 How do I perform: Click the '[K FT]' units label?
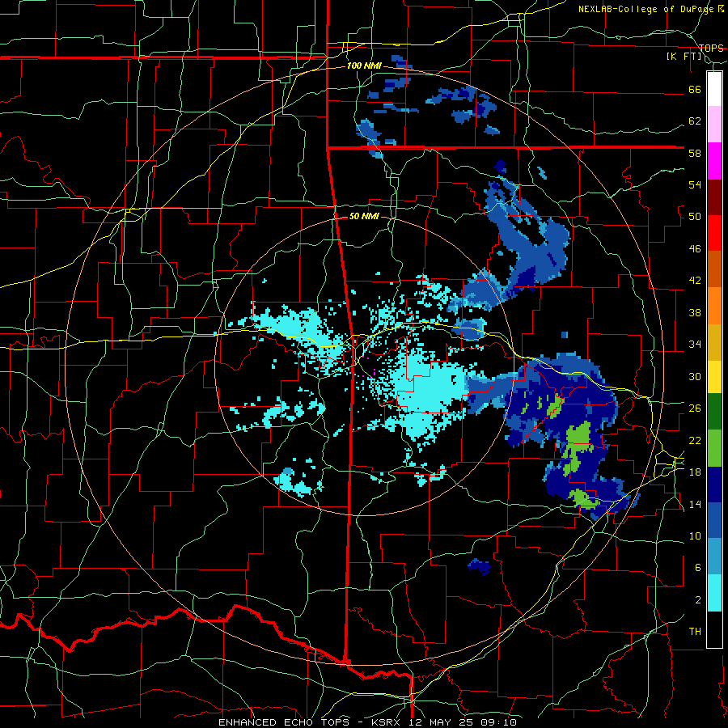tap(684, 57)
